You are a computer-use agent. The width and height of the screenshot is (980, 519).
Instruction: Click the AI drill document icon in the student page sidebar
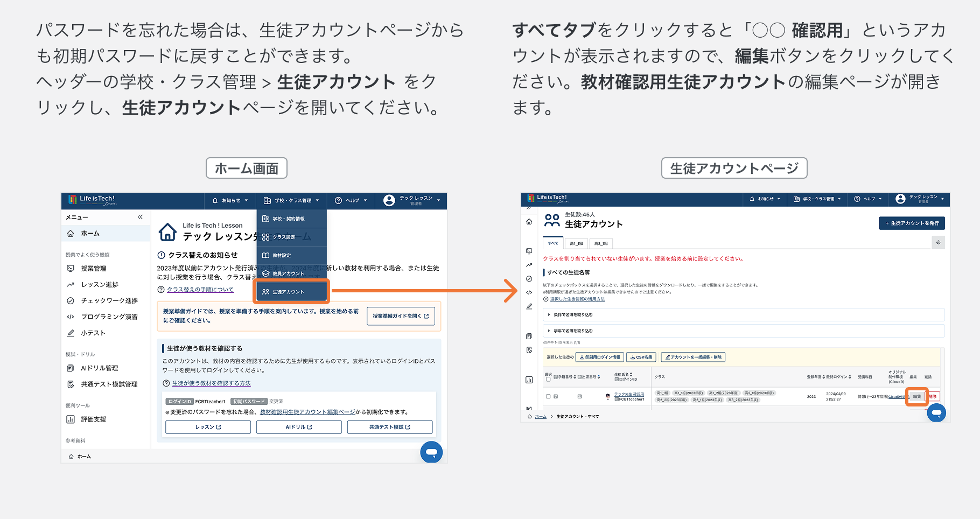[529, 336]
